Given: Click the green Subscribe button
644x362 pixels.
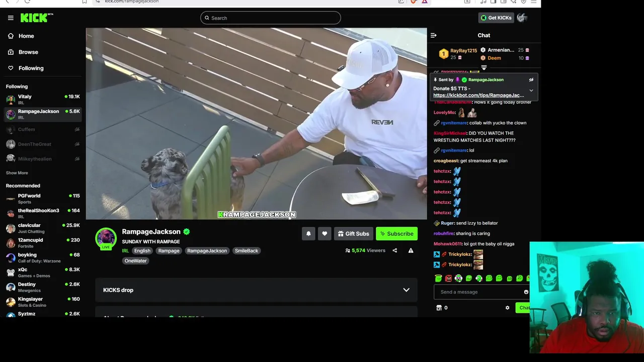Looking at the screenshot, I should [396, 233].
